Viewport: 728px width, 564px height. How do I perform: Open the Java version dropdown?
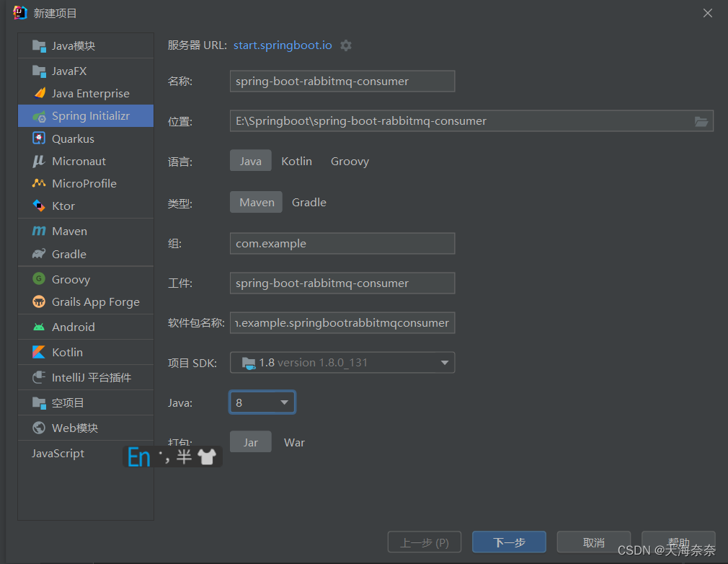pyautogui.click(x=262, y=402)
